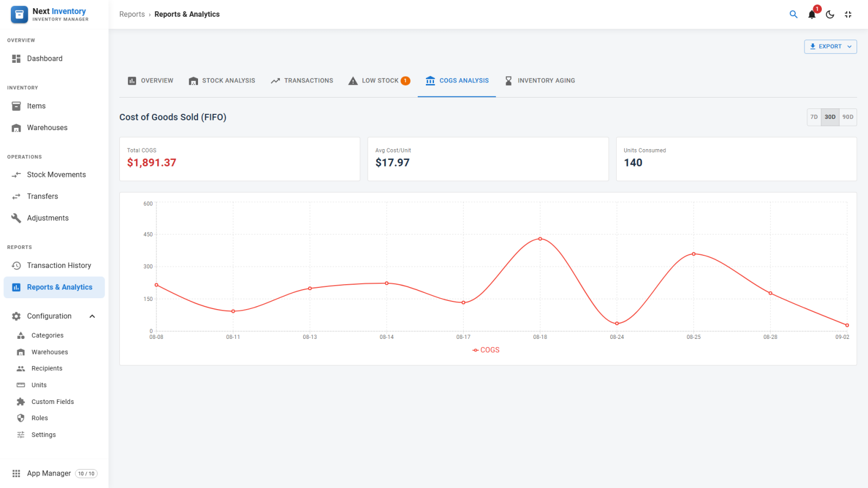Toggle dark mode moon icon
The height and width of the screenshot is (488, 868).
coord(830,15)
